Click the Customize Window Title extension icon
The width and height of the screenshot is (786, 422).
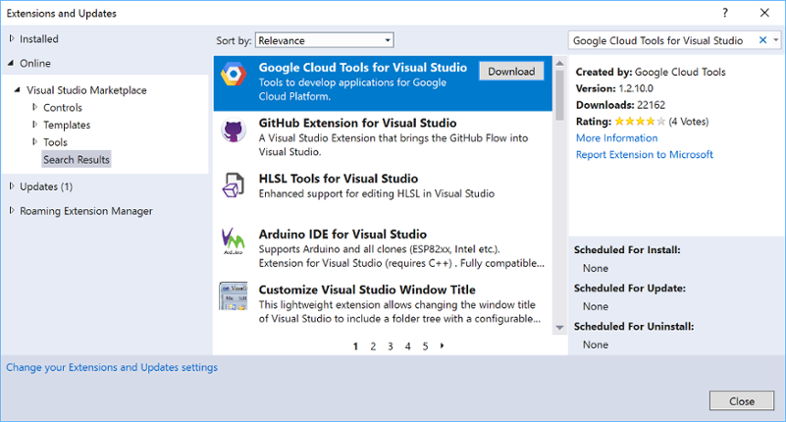233,296
